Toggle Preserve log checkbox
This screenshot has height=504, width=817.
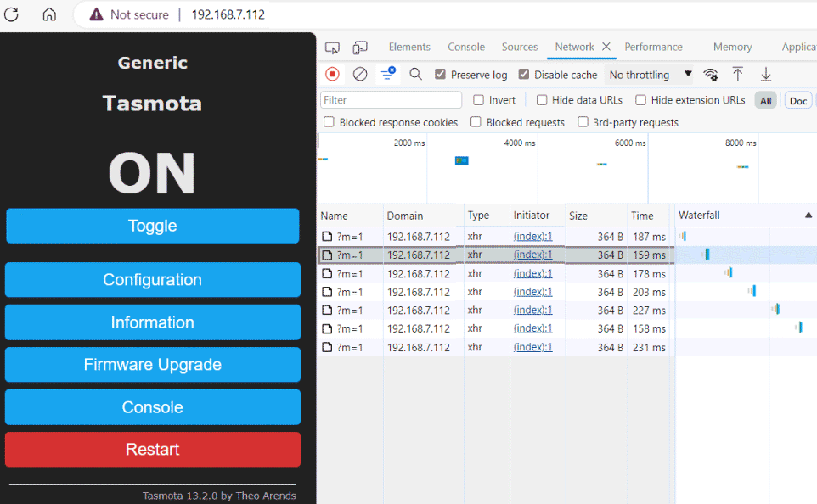[440, 75]
